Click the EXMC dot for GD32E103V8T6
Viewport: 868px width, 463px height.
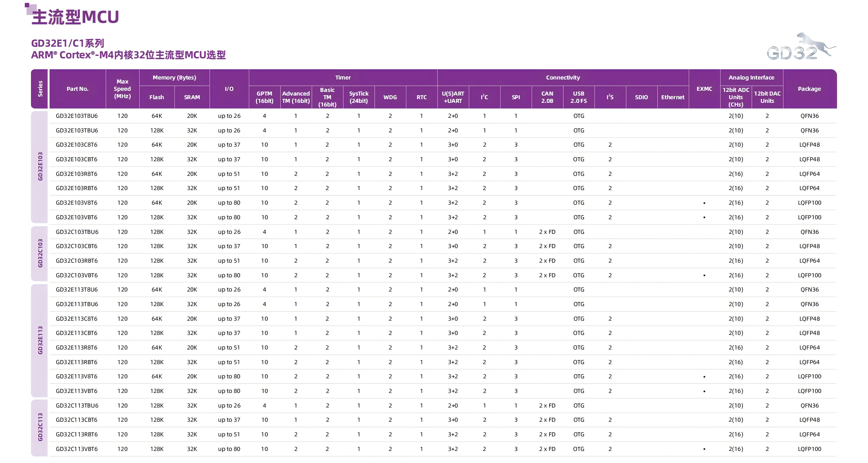[x=704, y=203]
